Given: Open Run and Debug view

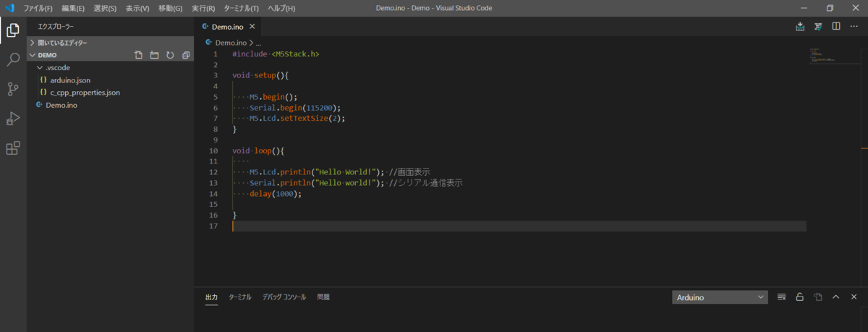Looking at the screenshot, I should point(13,119).
